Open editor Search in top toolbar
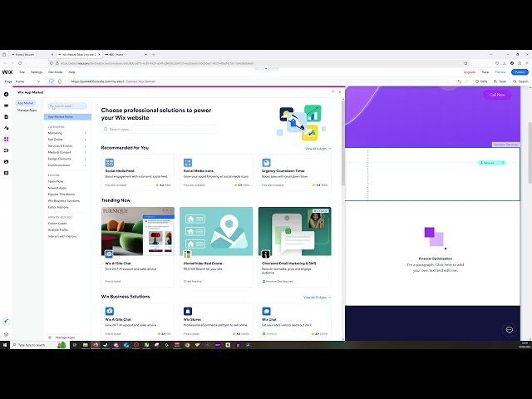The image size is (532, 399). [x=521, y=81]
